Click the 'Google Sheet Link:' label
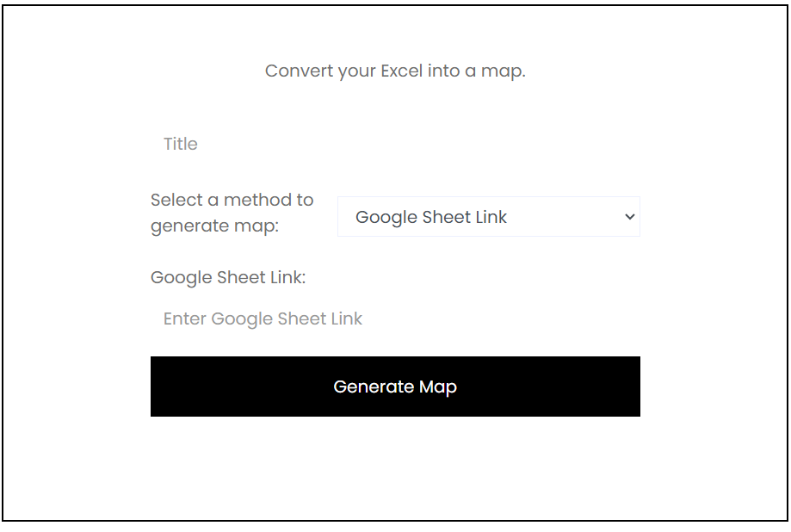The height and width of the screenshot is (532, 791). tap(228, 277)
